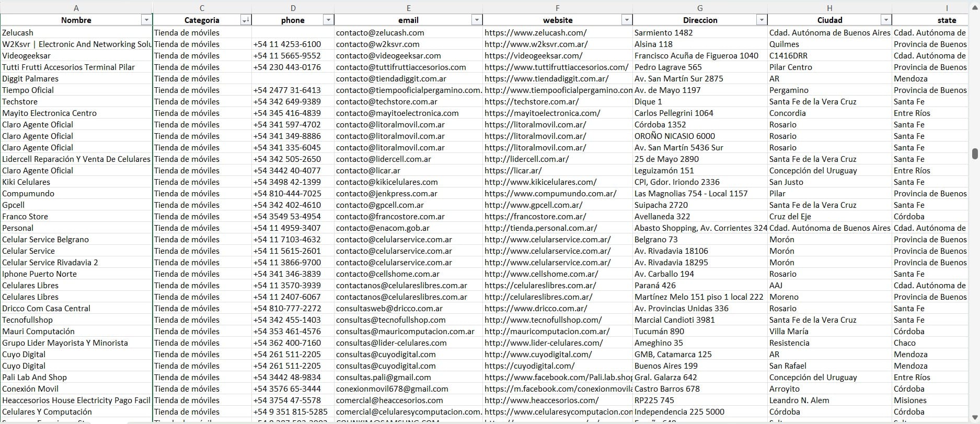Viewport: 980px width, 424px height.
Task: Click the "Personal" name cell
Action: coord(76,228)
